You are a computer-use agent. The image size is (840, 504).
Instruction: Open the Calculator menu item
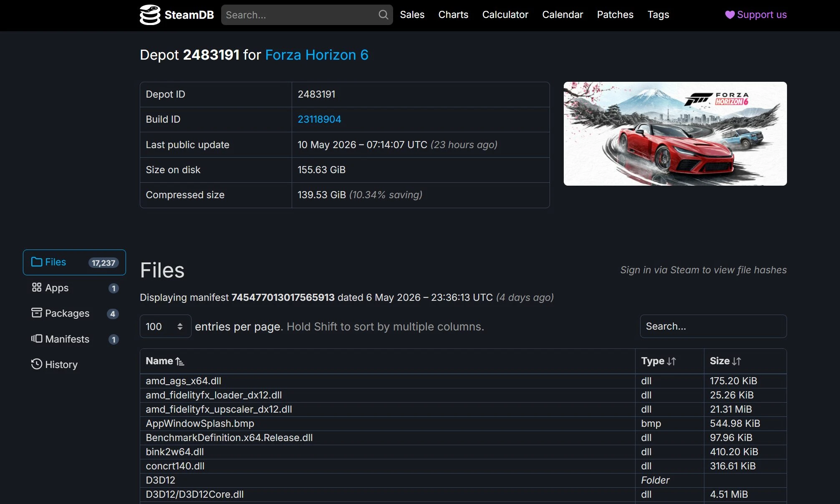coord(505,15)
